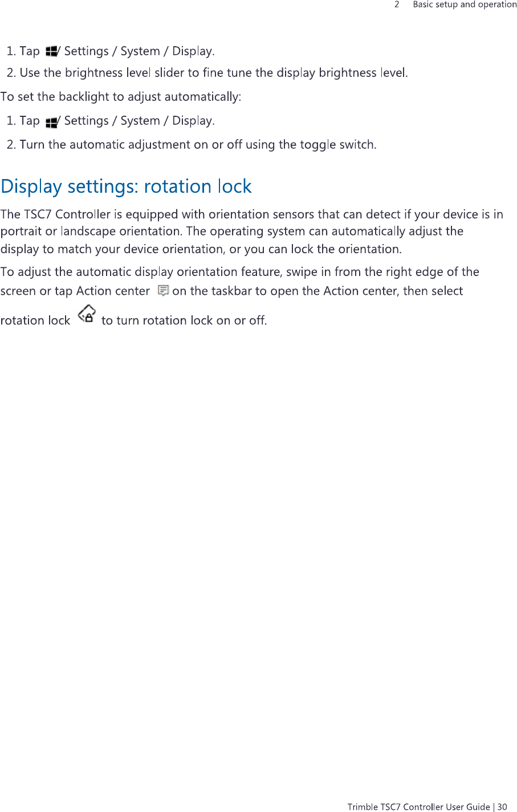517x812 pixels.
Task: Click the 'Trimble TSC7 Controller User Guide' footer
Action: 418,806
